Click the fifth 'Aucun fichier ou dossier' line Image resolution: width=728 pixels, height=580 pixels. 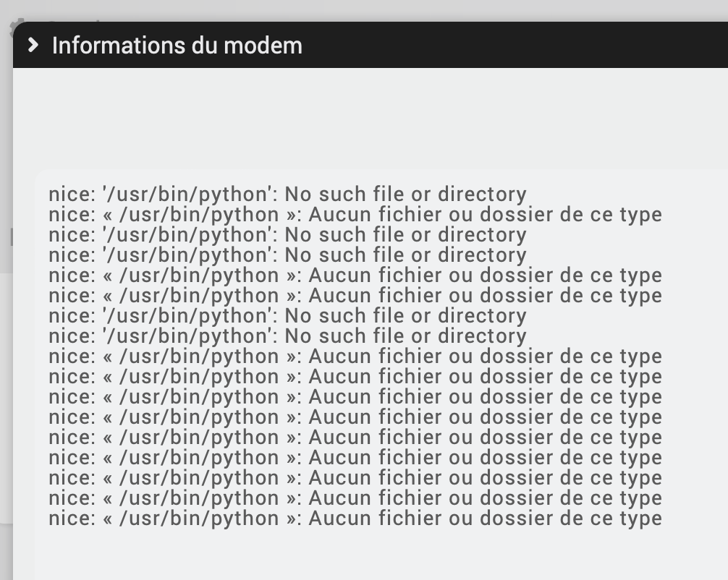pyautogui.click(x=355, y=377)
